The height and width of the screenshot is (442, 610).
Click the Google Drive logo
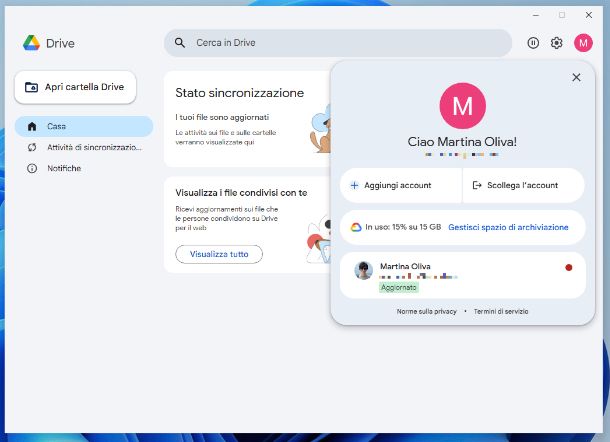coord(32,43)
